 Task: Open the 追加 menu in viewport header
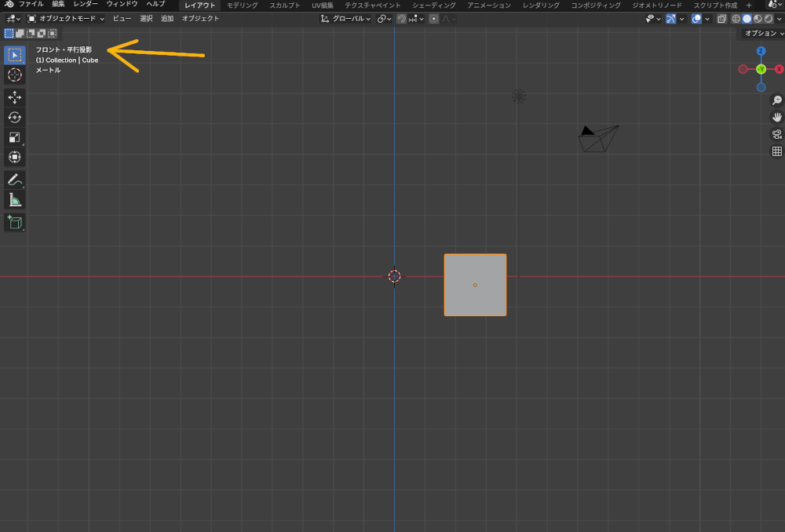[167, 19]
